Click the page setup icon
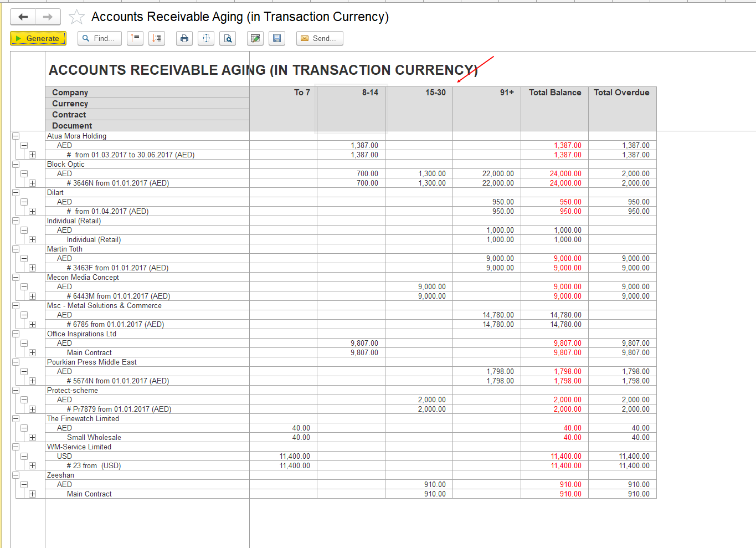This screenshot has height=548, width=756. pyautogui.click(x=206, y=38)
